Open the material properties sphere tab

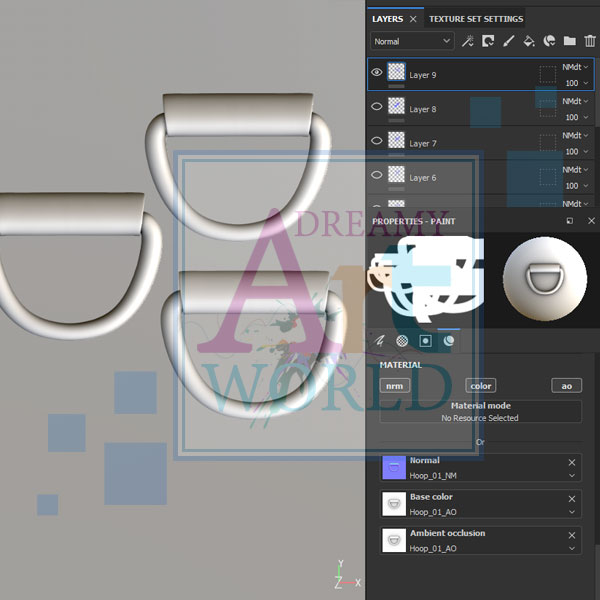tap(448, 340)
